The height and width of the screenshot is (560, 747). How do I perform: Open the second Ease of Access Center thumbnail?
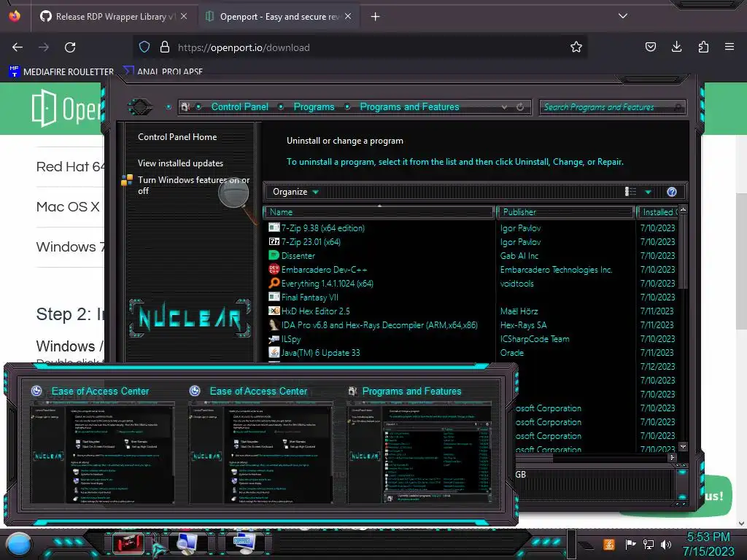(260, 445)
